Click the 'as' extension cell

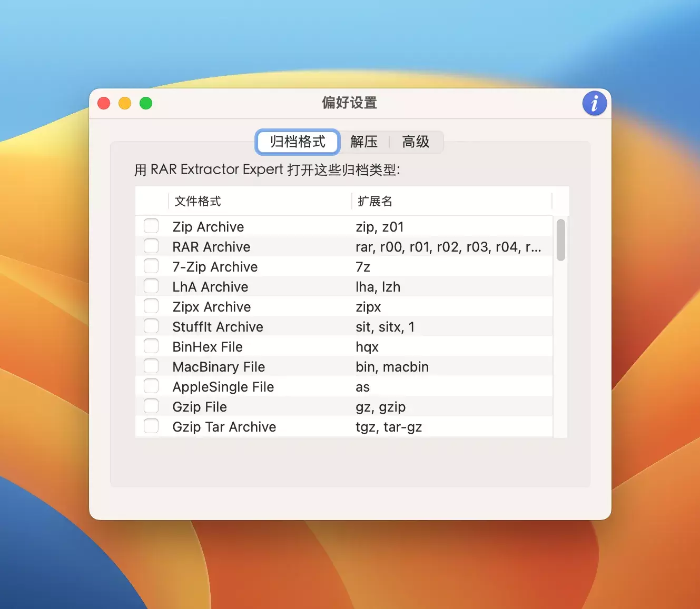(x=363, y=387)
